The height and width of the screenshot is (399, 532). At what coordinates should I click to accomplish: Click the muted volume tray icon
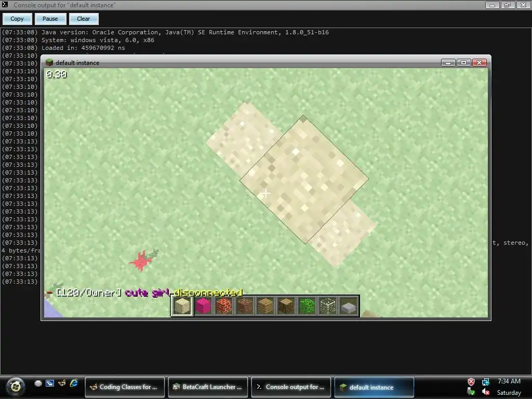coord(486,392)
